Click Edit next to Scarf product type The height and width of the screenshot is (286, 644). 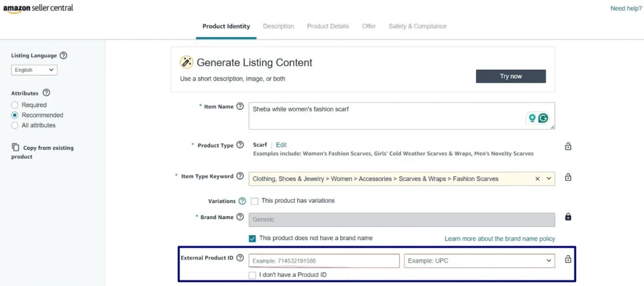pos(281,145)
